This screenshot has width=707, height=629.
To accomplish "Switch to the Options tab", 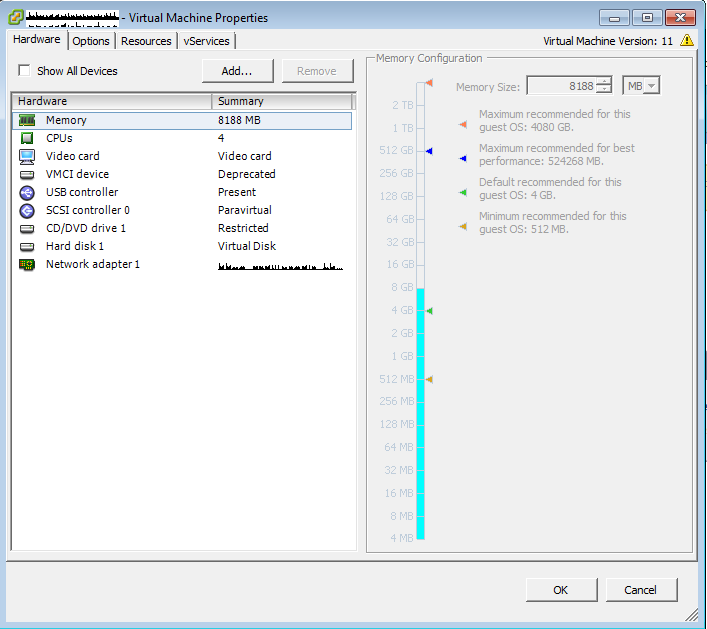I will click(91, 41).
